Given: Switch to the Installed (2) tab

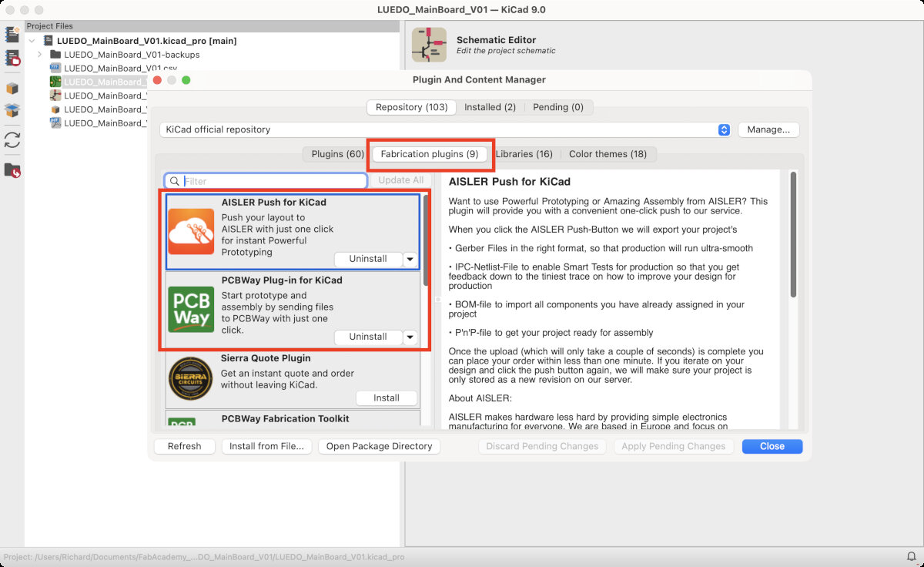Looking at the screenshot, I should (490, 107).
